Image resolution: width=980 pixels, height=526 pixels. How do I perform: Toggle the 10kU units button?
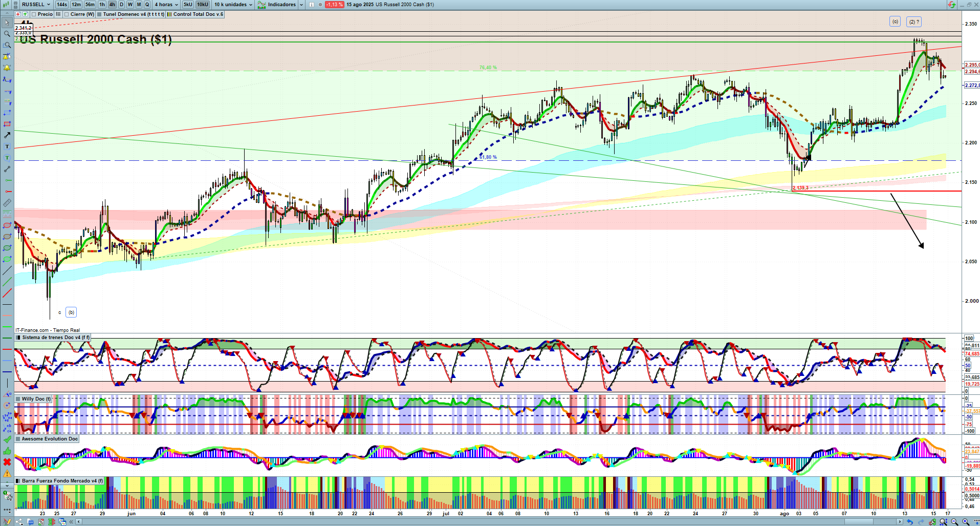(203, 5)
